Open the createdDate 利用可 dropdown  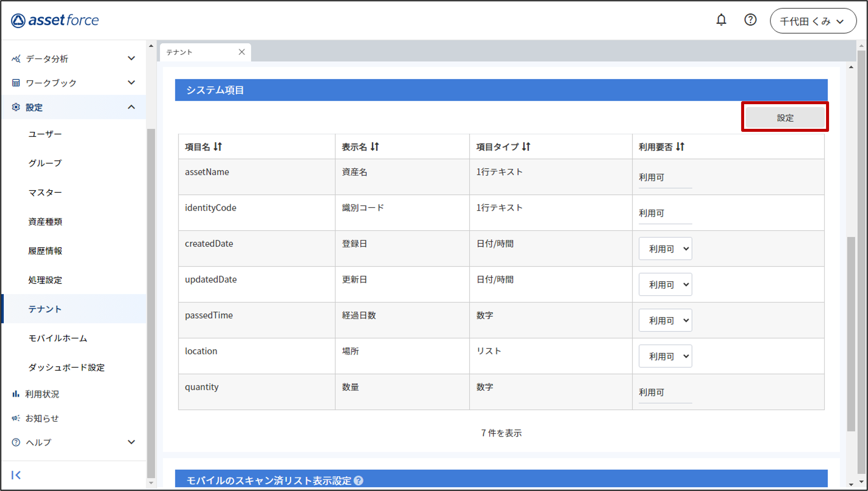[x=665, y=249]
